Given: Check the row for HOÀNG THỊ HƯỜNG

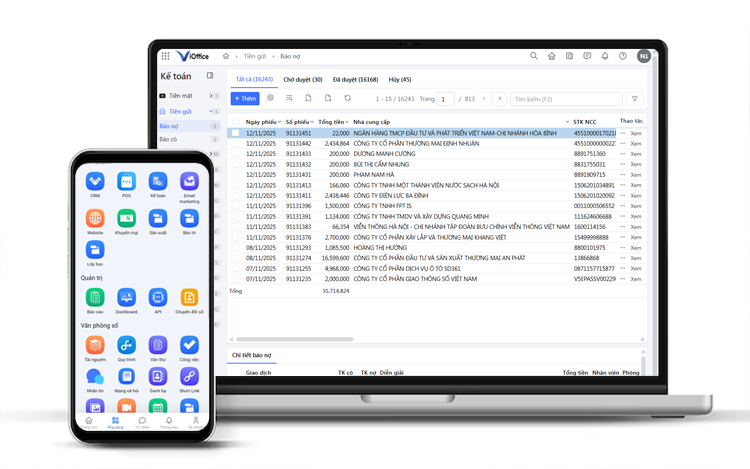Looking at the screenshot, I should pyautogui.click(x=235, y=248).
